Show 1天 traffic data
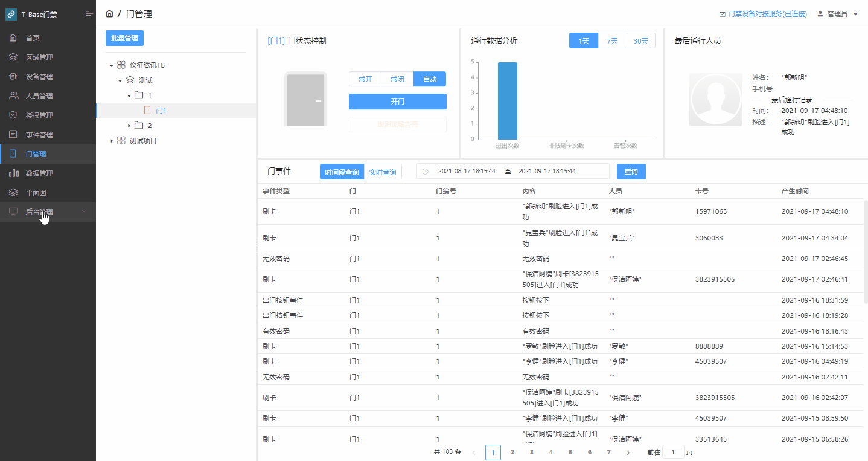The height and width of the screenshot is (461, 868). click(584, 41)
